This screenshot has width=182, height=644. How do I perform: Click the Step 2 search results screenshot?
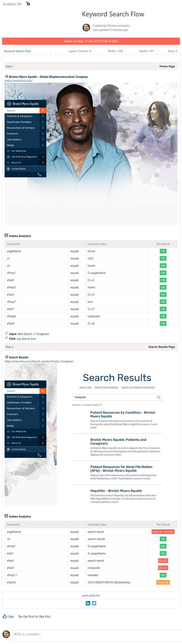coord(91,435)
